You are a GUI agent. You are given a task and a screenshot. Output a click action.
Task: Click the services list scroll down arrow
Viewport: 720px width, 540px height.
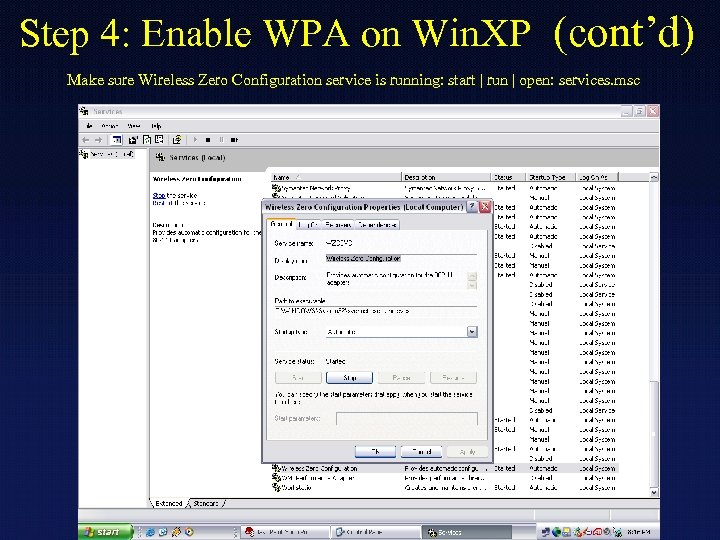point(654,492)
